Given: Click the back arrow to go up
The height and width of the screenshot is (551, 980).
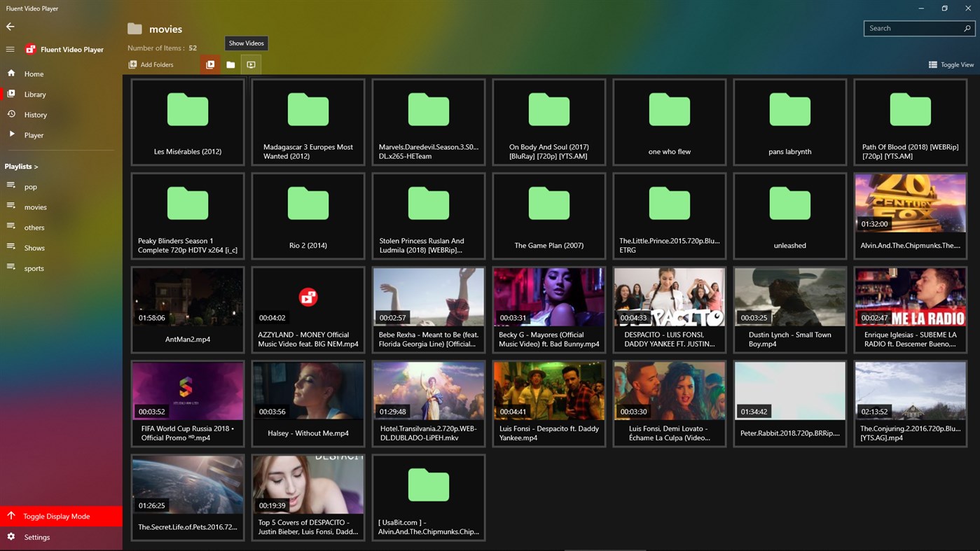Looking at the screenshot, I should click(11, 27).
